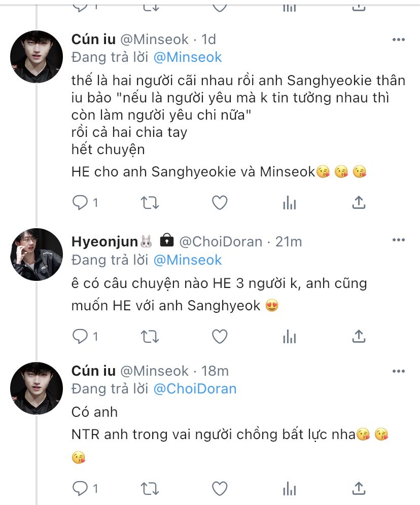Open @ChoiDoran mention in reply header
The width and height of the screenshot is (420, 505).
[x=195, y=389]
